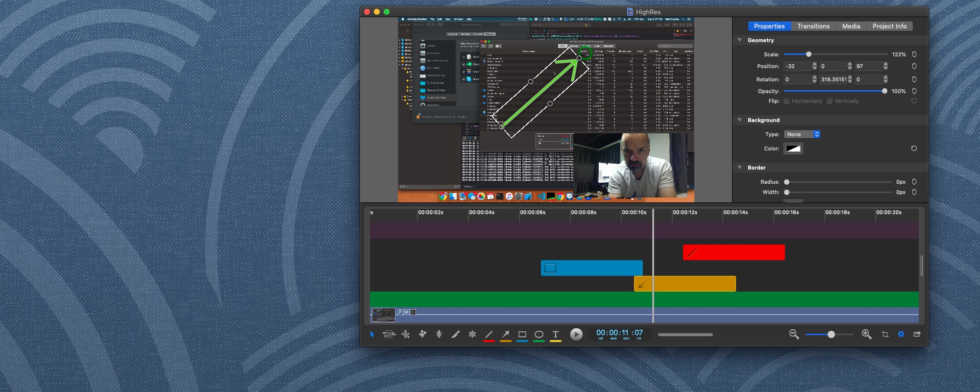The width and height of the screenshot is (980, 392).
Task: Open the Project Info tab
Action: point(889,26)
